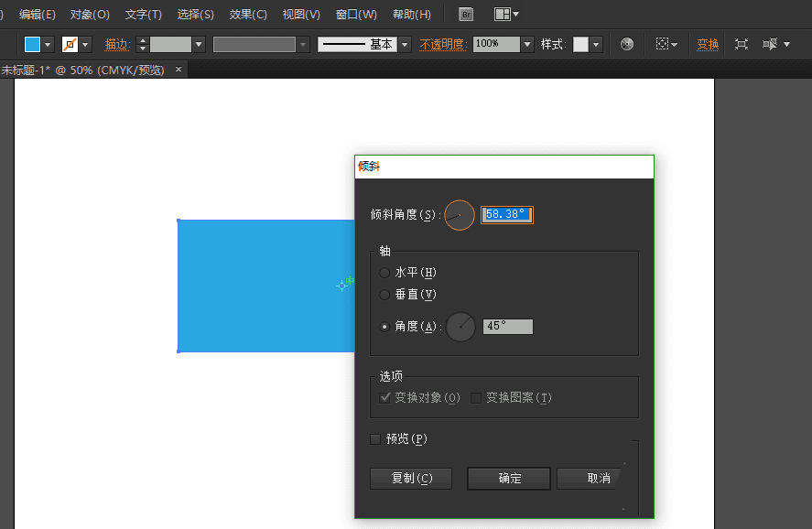Click the 100% opacity field
The image size is (812, 529).
click(x=496, y=45)
